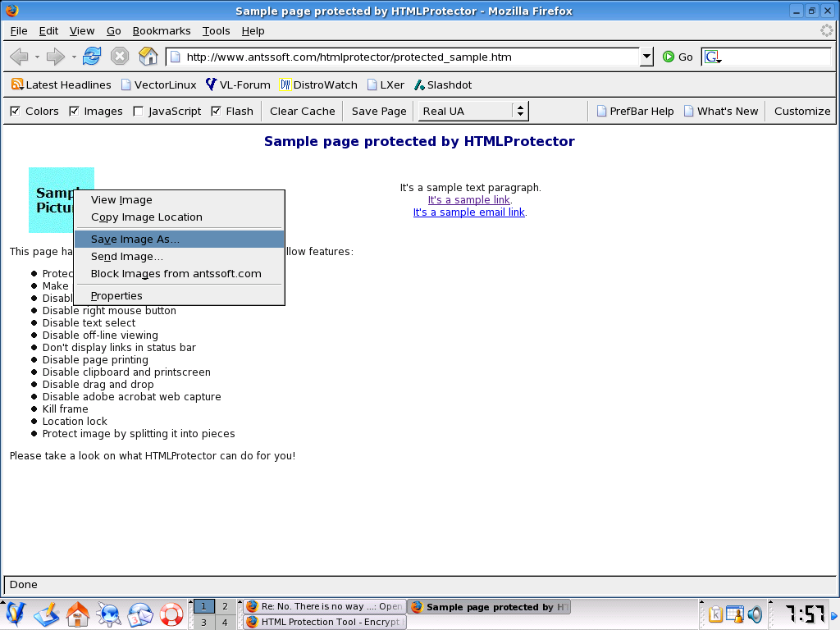
Task: Reload the page with the refresh icon
Action: (92, 56)
